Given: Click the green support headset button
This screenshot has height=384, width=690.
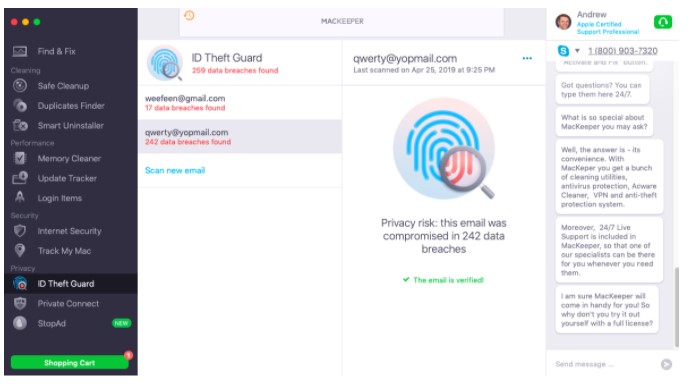Looking at the screenshot, I should coord(663,22).
